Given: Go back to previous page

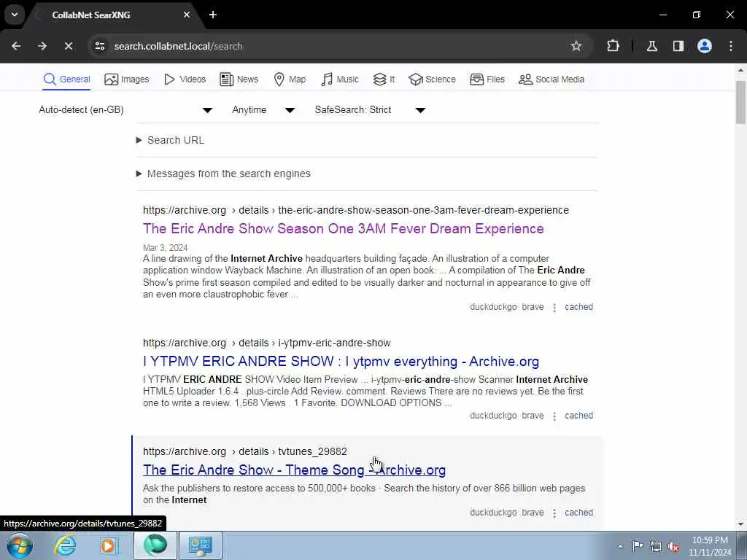Looking at the screenshot, I should [16, 46].
